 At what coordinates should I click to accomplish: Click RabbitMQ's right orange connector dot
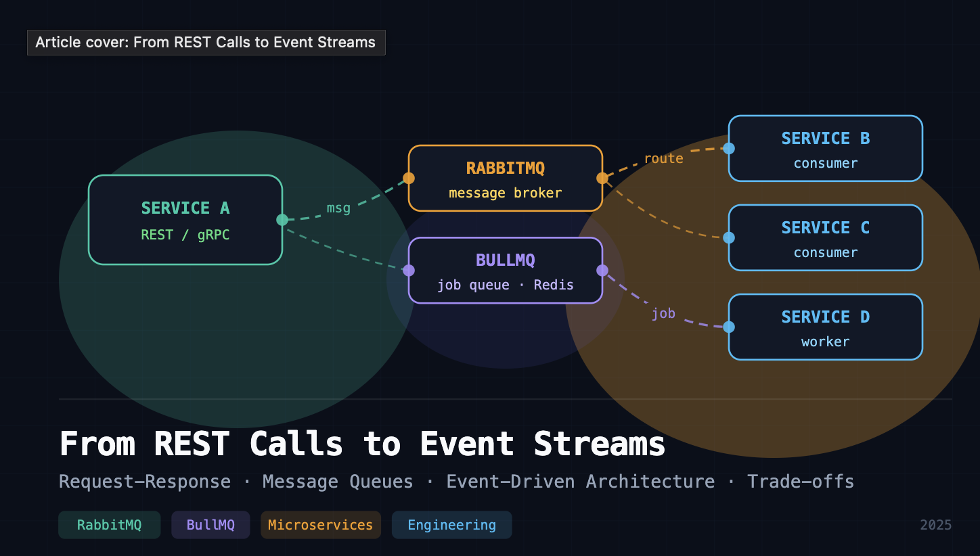coord(602,179)
